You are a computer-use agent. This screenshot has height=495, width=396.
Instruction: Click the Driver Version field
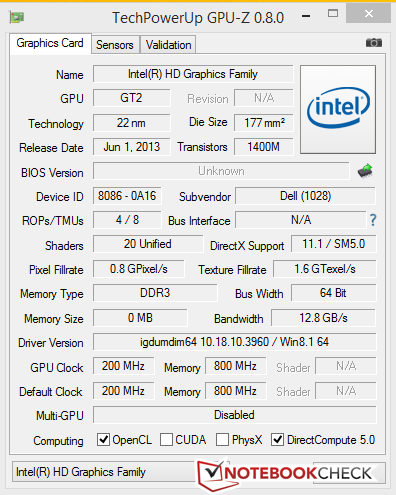235,342
